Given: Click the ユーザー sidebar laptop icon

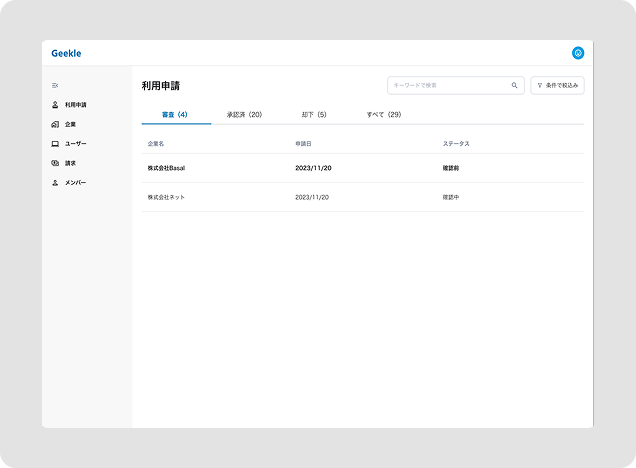Looking at the screenshot, I should (55, 144).
